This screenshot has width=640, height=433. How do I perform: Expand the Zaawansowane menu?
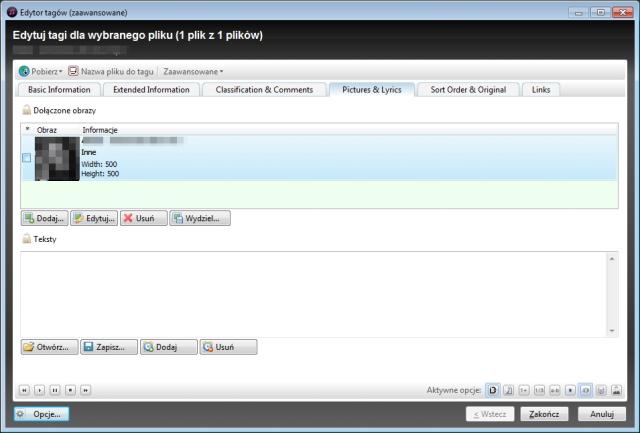coord(193,71)
